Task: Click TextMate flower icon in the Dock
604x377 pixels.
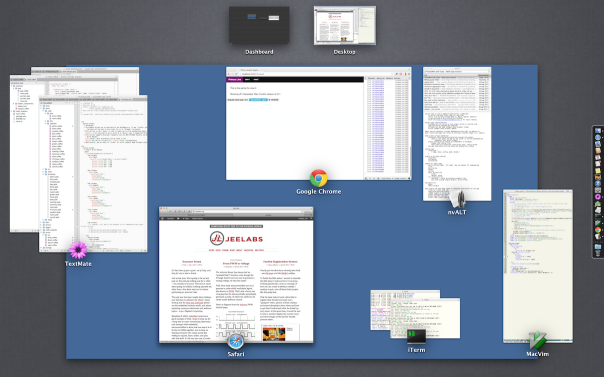Action: point(598,197)
